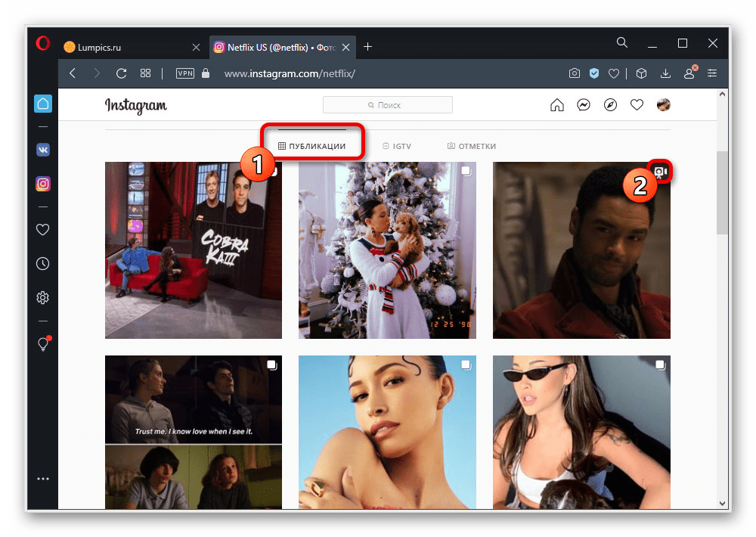
Task: Click the scrollbar down arrow
Action: 722,503
